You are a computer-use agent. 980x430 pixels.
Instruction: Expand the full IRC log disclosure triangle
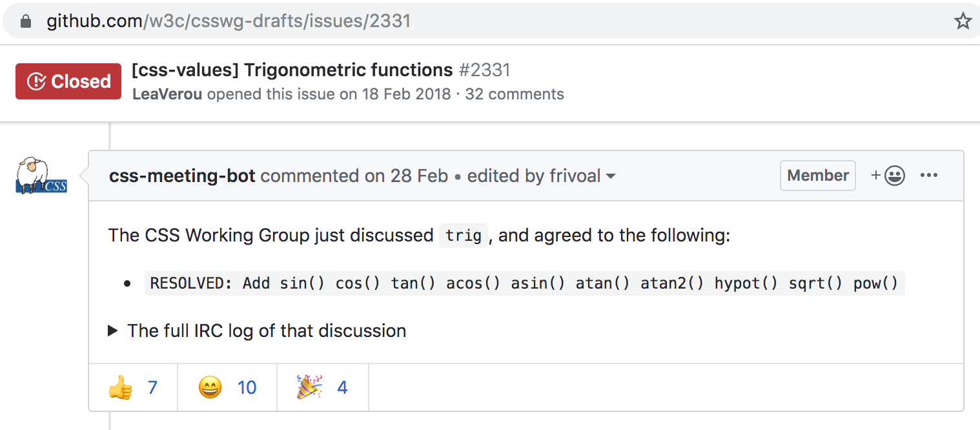(x=113, y=331)
